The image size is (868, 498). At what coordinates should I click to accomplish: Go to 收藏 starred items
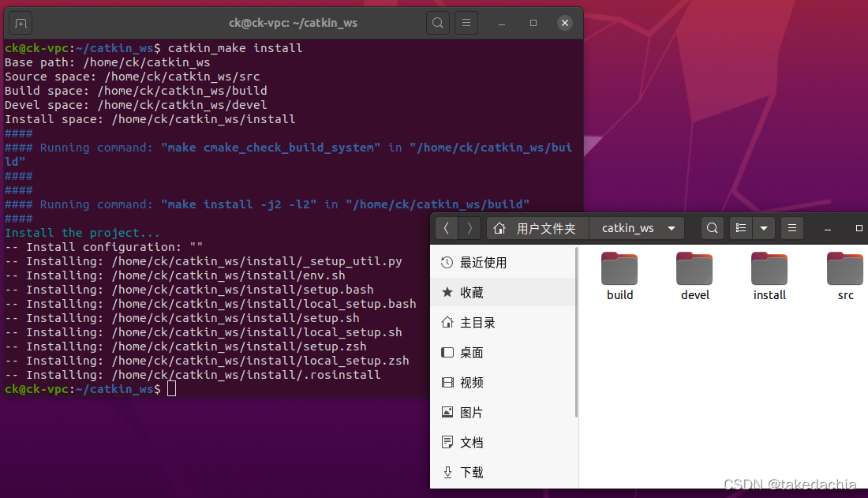pyautogui.click(x=472, y=293)
